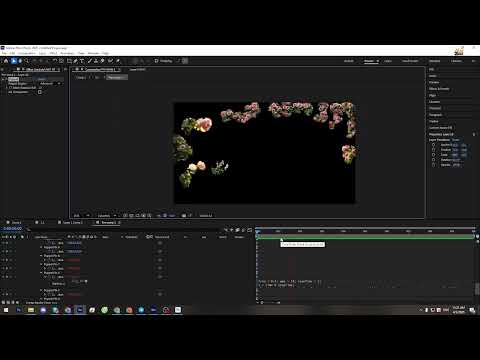Toggle the Scale stopwatch in Properties

click(x=433, y=155)
